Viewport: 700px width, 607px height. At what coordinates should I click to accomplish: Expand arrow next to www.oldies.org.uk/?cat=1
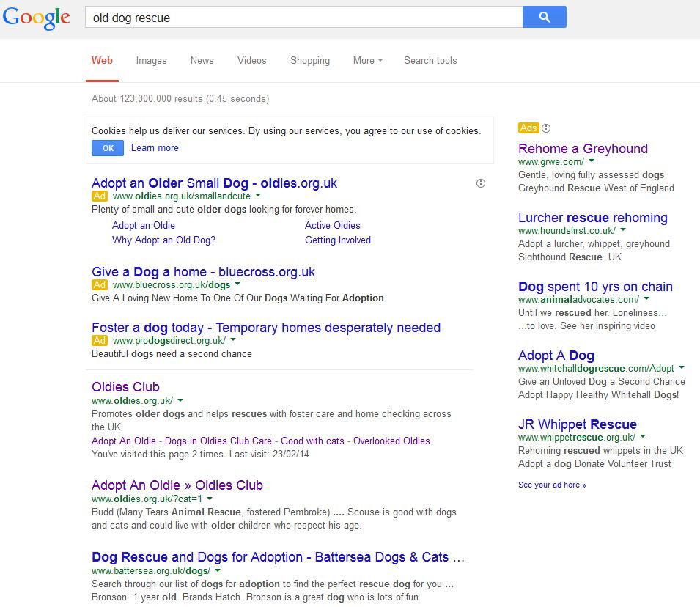(x=210, y=498)
